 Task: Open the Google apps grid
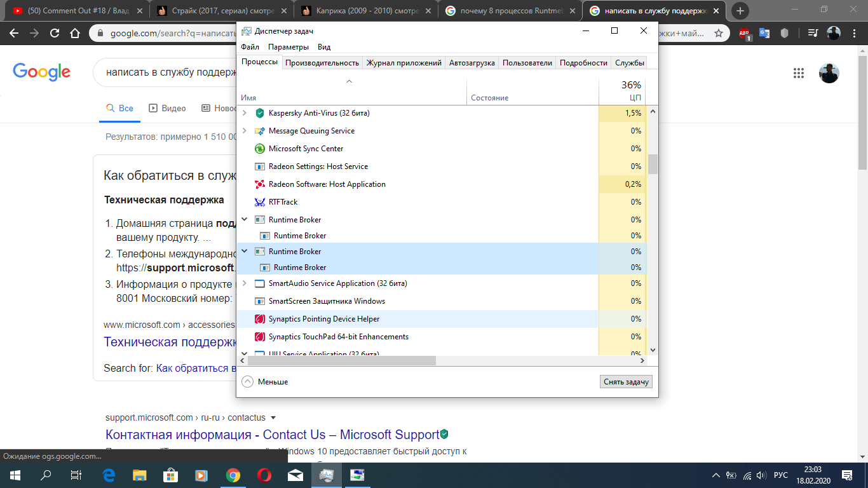click(x=799, y=73)
